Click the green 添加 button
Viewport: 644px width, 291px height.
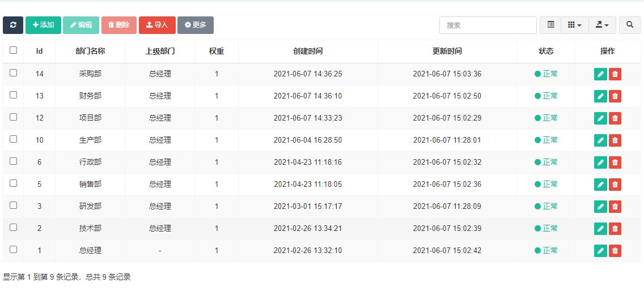(x=43, y=25)
